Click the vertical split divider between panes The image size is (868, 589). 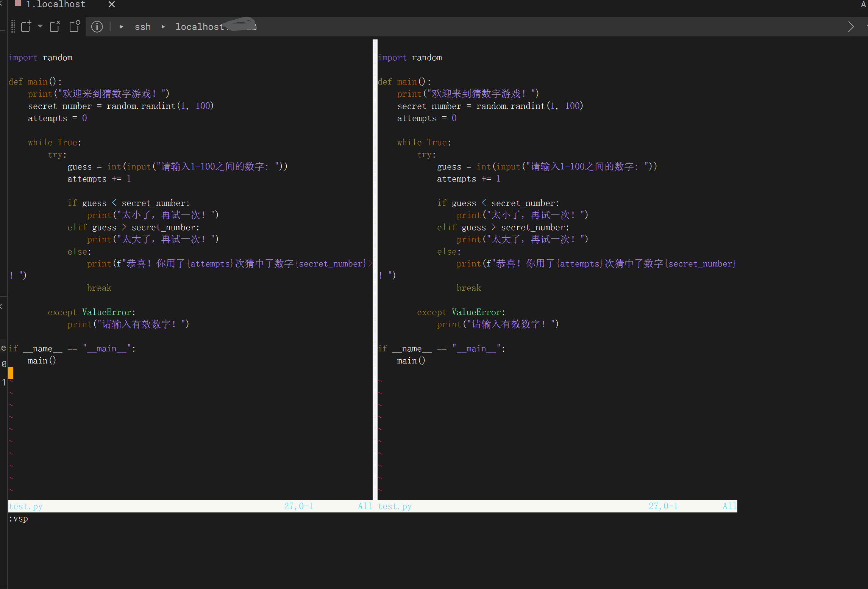point(375,265)
